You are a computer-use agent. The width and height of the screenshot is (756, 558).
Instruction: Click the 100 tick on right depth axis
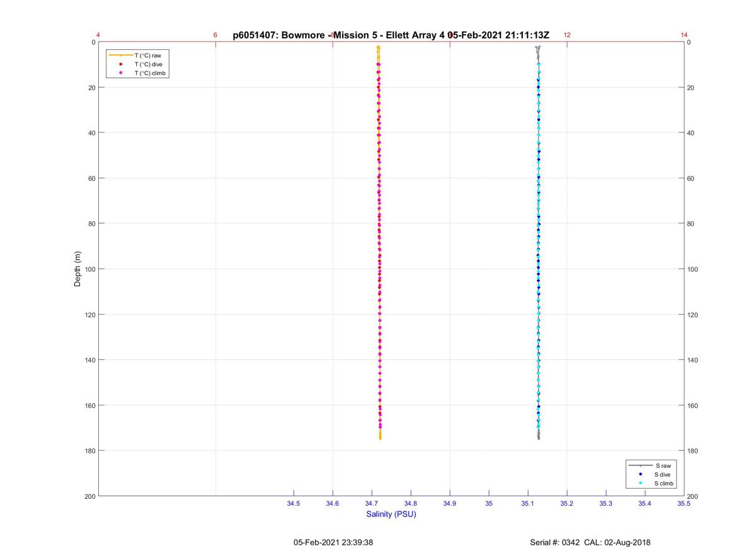point(693,269)
